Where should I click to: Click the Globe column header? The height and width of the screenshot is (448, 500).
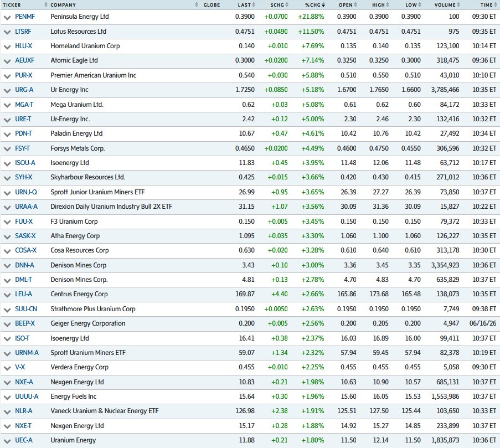[212, 5]
